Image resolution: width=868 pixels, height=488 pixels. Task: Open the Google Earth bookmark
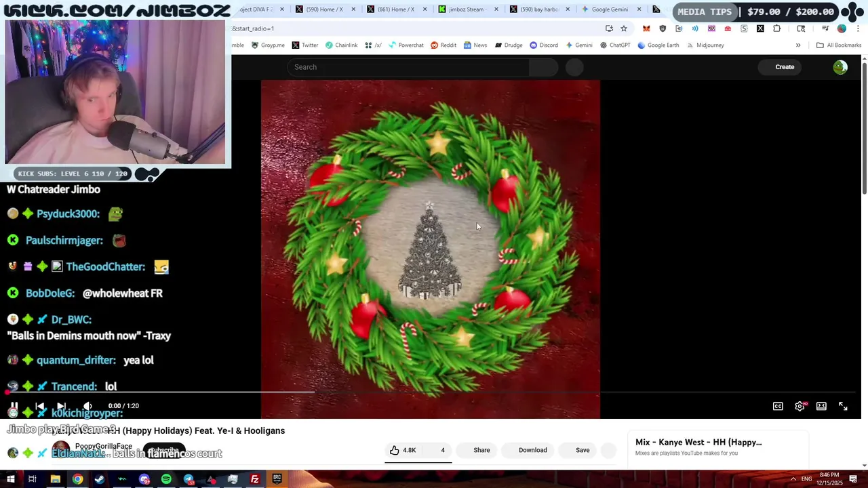(x=658, y=45)
